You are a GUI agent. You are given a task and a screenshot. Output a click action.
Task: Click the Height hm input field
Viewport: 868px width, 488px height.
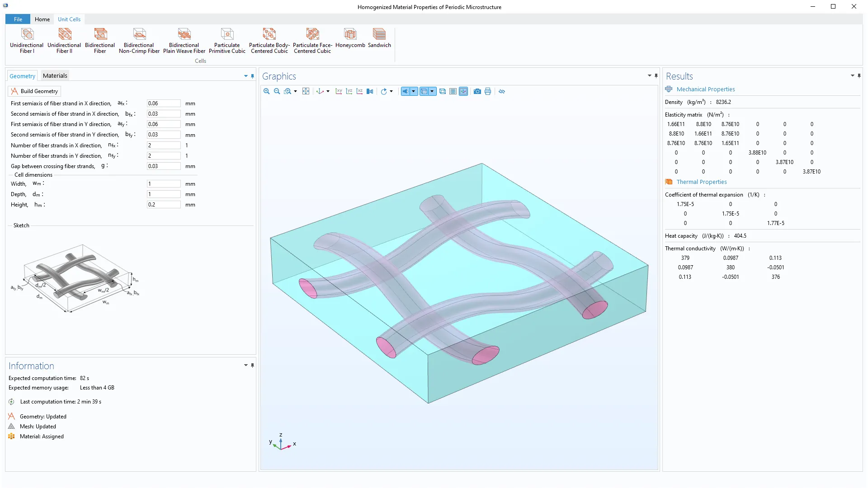click(x=164, y=205)
